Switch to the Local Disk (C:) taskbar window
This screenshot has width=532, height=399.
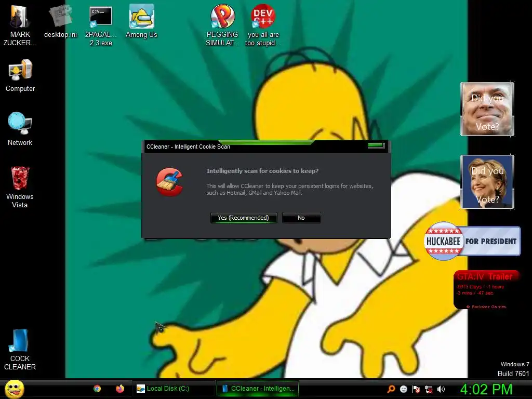coord(173,389)
